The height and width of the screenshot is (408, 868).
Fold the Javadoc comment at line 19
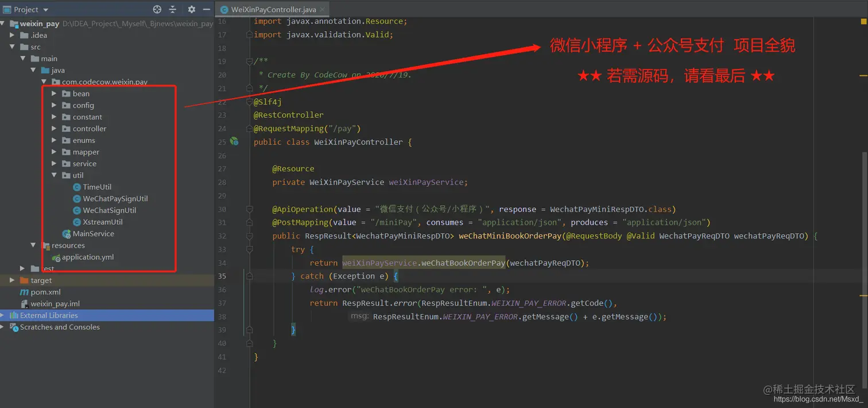(x=249, y=61)
